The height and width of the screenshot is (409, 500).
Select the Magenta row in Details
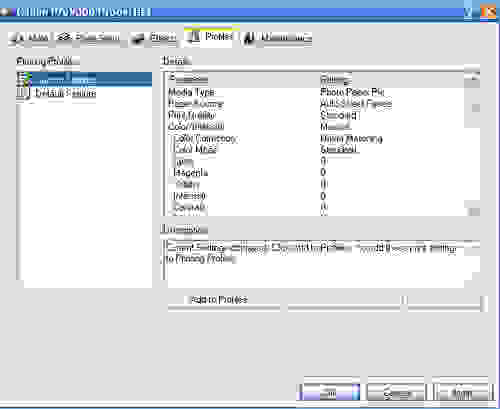[315, 172]
